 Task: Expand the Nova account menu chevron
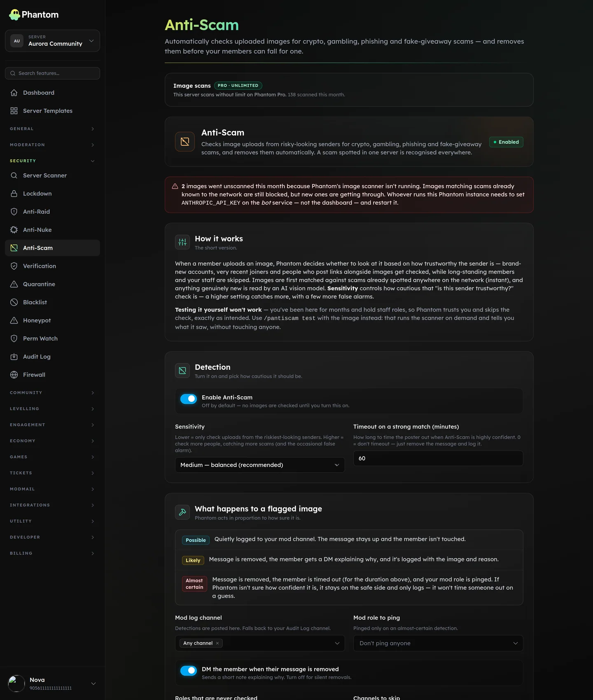pyautogui.click(x=93, y=684)
